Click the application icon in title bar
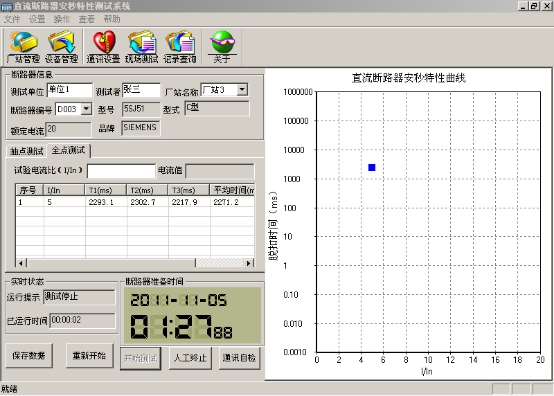 click(x=6, y=6)
